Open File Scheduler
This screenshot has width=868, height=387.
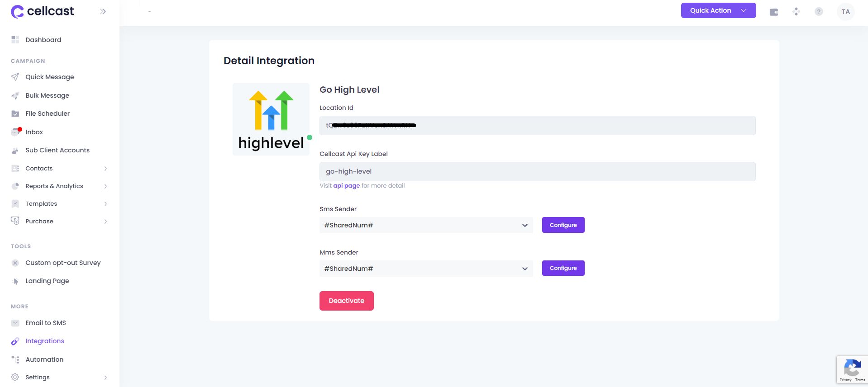(48, 113)
